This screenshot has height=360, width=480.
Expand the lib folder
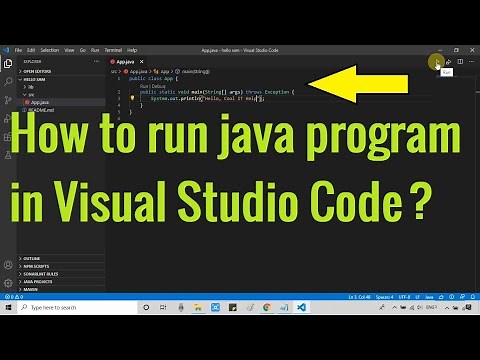click(x=61, y=87)
